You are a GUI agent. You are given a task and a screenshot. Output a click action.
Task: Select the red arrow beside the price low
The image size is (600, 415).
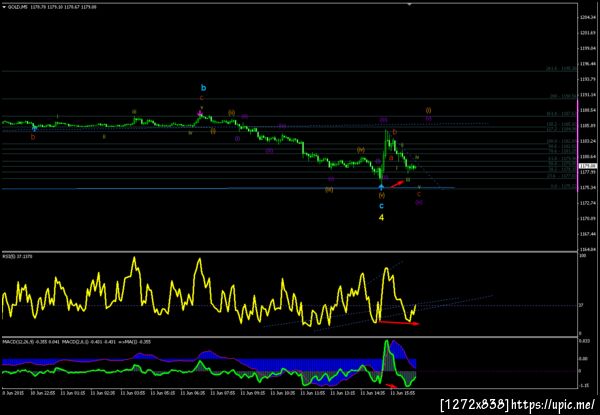396,184
